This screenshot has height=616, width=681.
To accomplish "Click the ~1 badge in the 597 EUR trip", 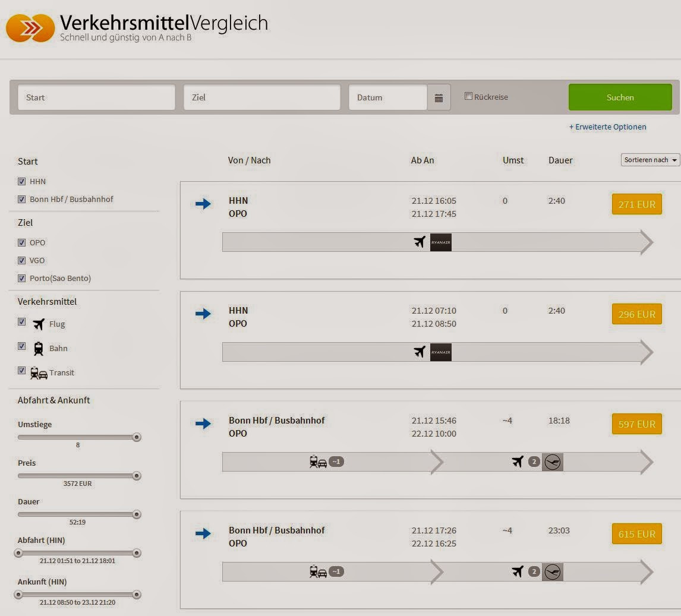I will pos(336,462).
